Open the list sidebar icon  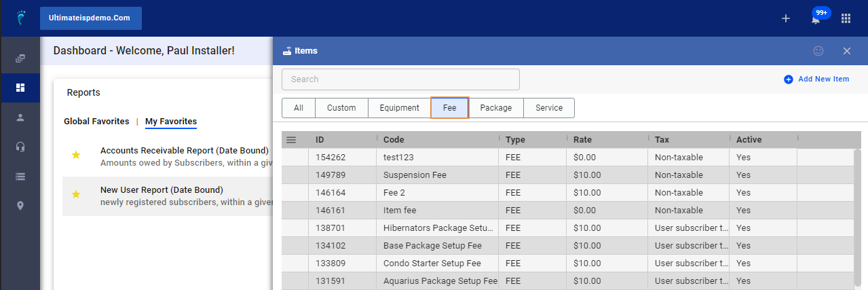20,176
